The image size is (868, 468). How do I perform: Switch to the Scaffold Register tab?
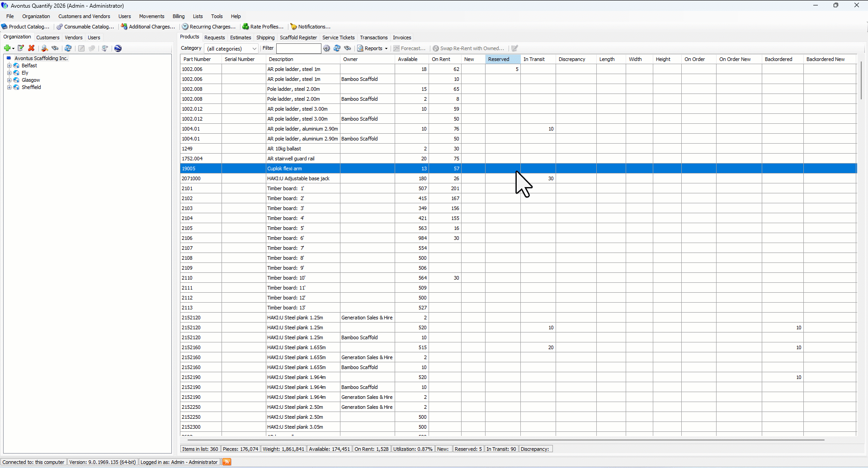[x=298, y=37]
